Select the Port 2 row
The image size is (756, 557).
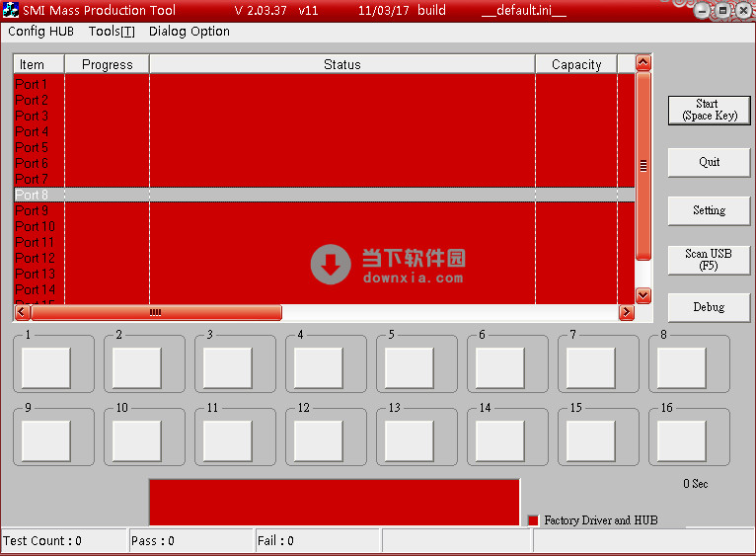pos(324,101)
